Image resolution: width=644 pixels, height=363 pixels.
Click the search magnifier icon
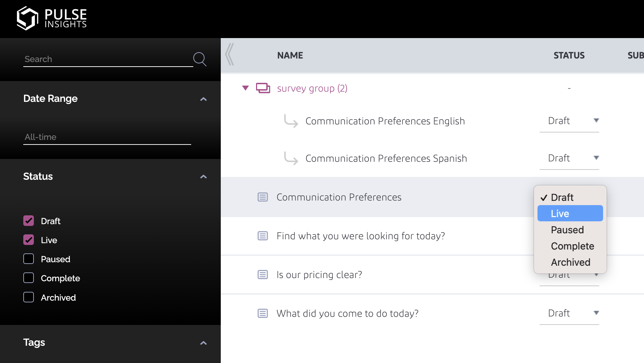200,59
